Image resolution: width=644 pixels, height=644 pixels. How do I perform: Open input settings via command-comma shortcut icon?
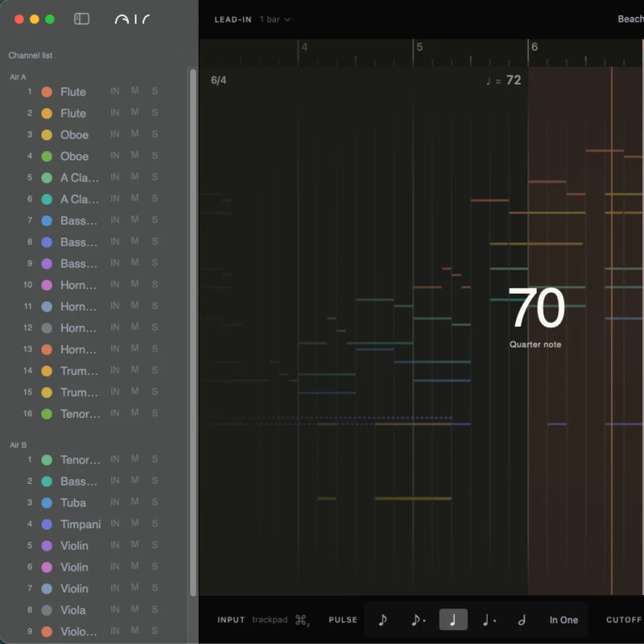303,620
